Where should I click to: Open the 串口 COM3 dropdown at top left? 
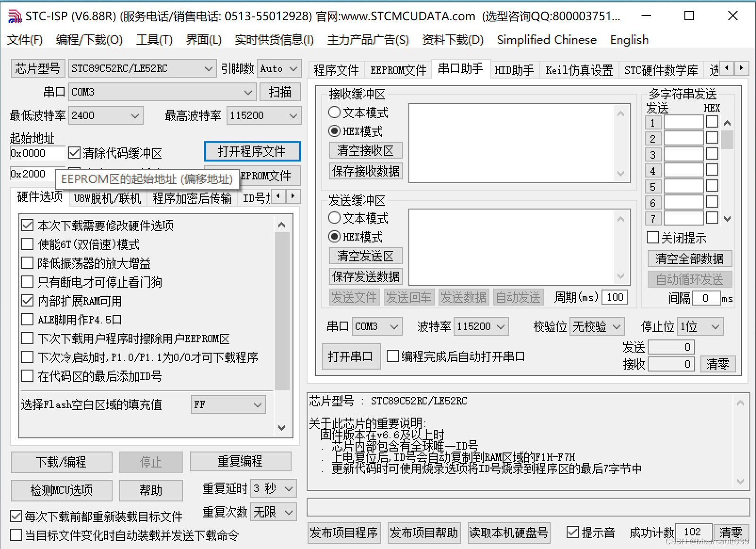coord(163,92)
